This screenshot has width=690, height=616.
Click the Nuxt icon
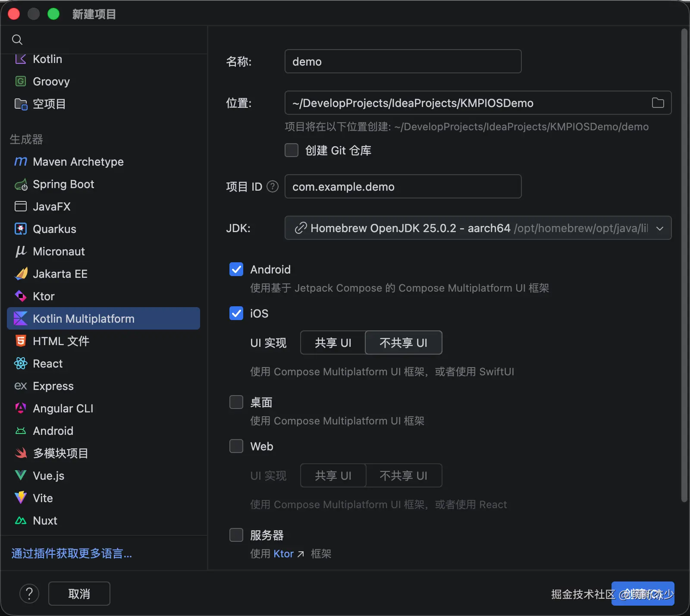click(x=21, y=521)
